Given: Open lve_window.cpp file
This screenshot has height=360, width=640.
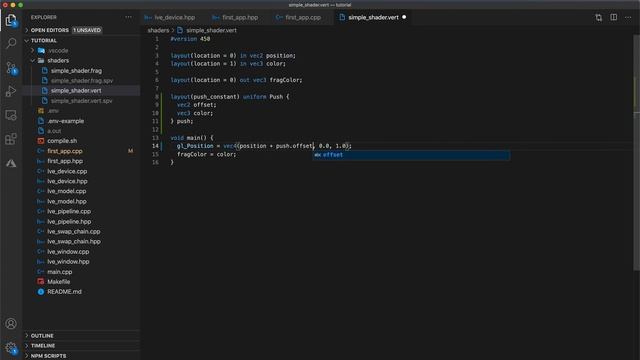Looking at the screenshot, I should (68, 252).
